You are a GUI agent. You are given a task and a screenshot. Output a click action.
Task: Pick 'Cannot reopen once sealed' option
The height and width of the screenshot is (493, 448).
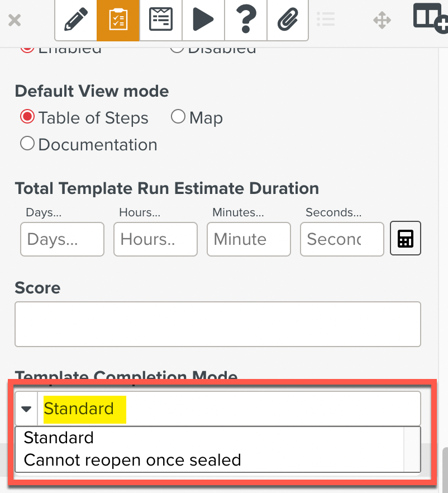[x=132, y=460]
